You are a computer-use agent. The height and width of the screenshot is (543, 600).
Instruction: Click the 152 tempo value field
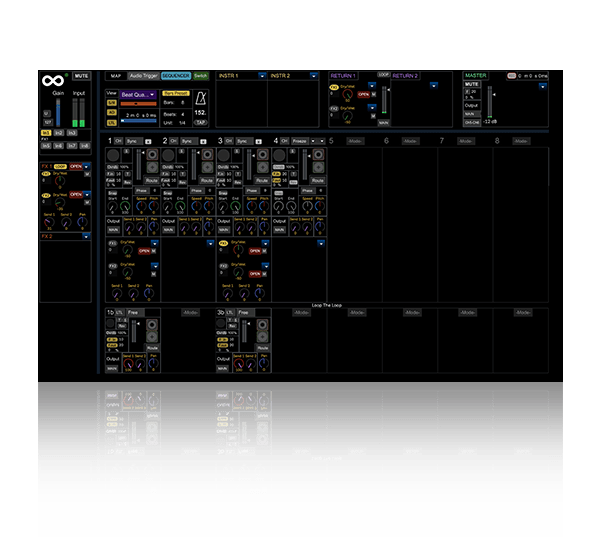(x=200, y=114)
